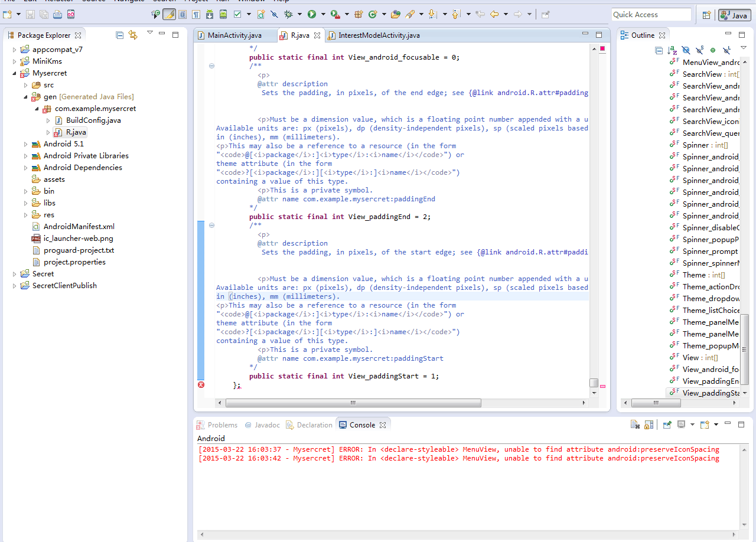Expand the appcompat_v7 project

coord(15,50)
